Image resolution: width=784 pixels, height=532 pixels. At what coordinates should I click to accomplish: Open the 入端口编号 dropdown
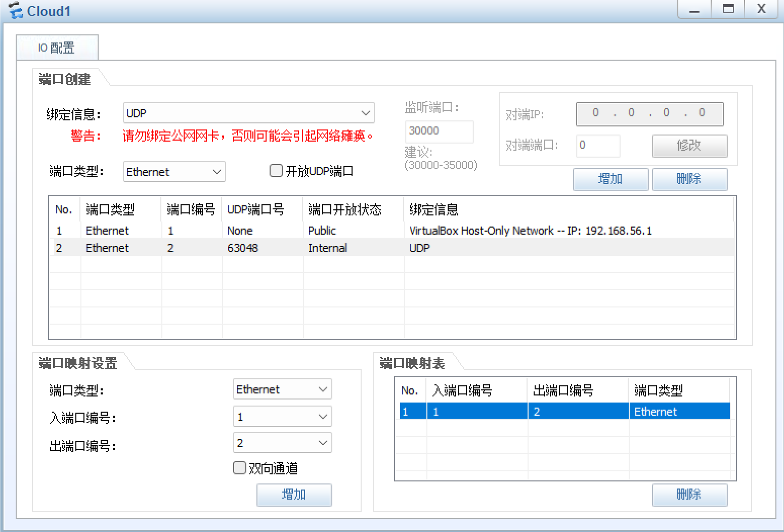click(282, 417)
